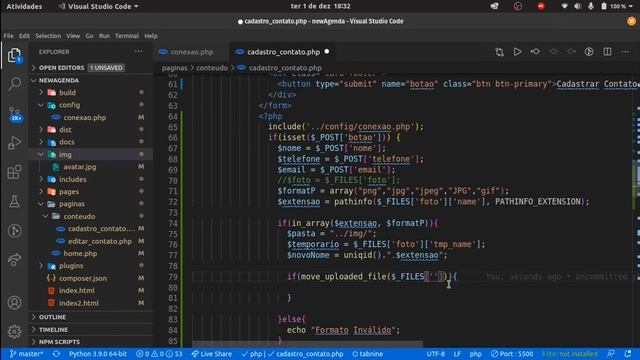Expand the plugins folder
Viewport: 640px width, 360px height.
(71, 266)
